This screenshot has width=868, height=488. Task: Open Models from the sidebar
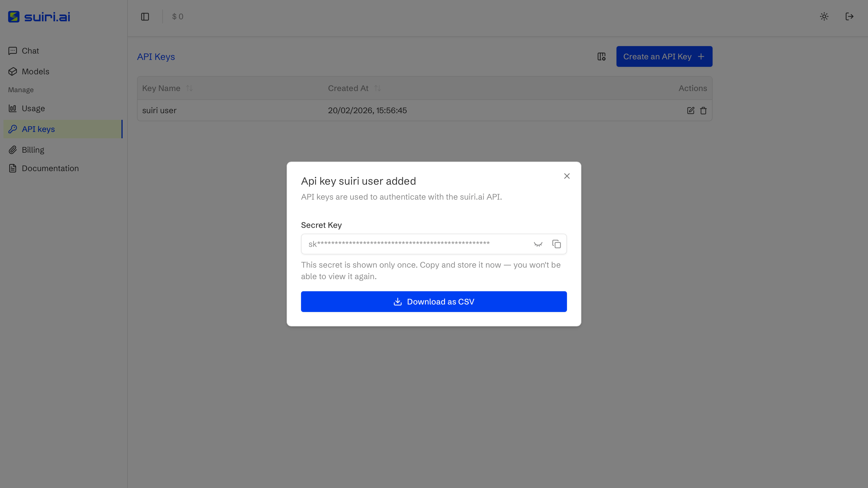pyautogui.click(x=63, y=71)
